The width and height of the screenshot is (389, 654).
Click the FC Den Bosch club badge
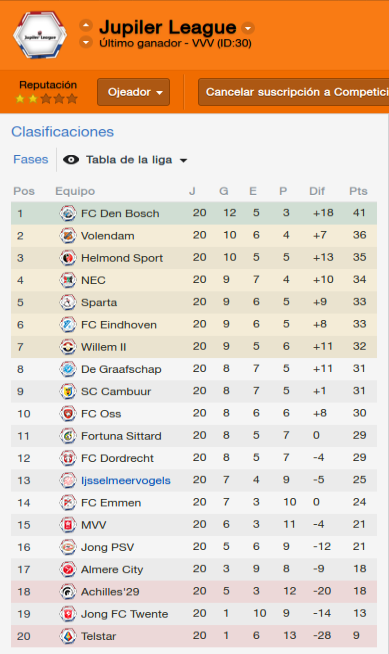point(68,213)
